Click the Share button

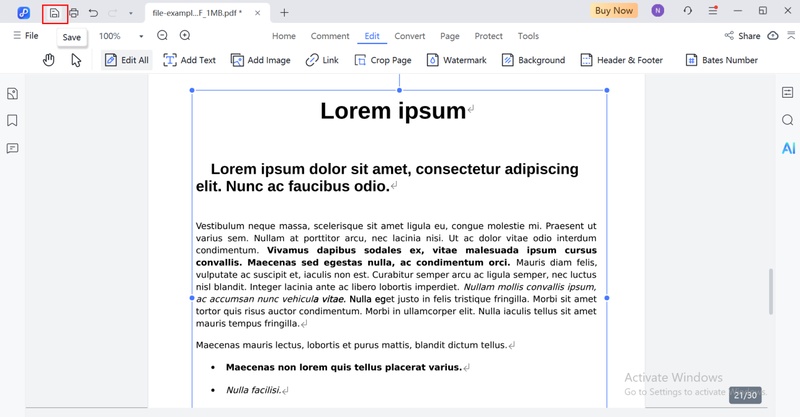click(742, 36)
